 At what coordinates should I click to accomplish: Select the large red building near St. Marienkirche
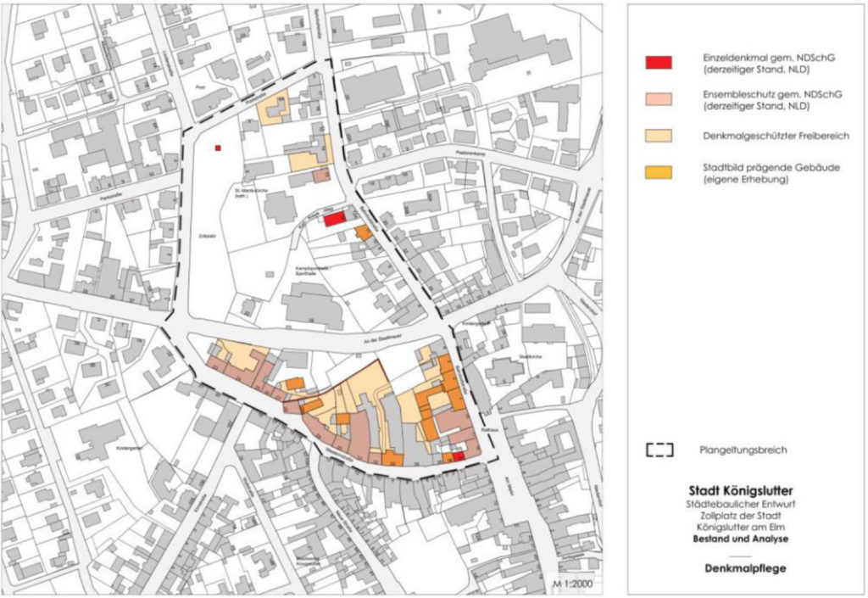334,218
